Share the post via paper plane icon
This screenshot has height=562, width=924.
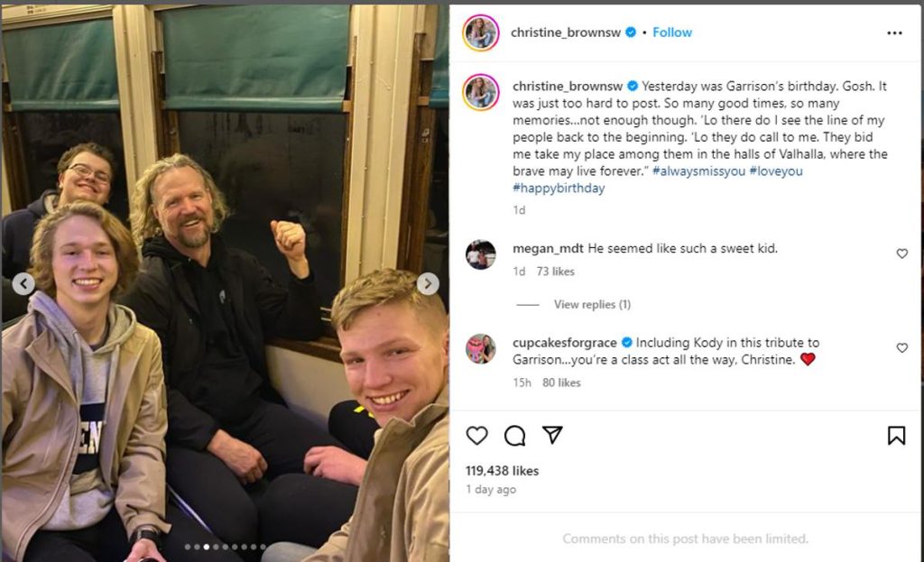[552, 435]
